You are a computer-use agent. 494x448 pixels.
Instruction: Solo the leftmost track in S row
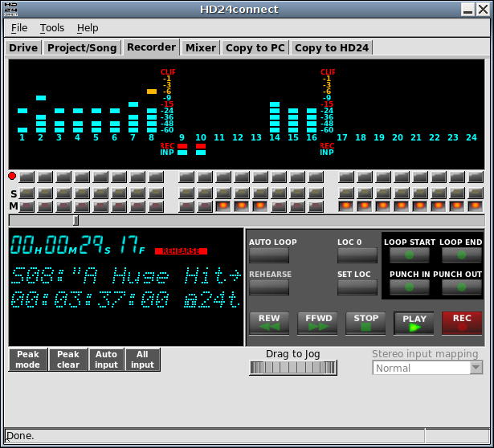(27, 193)
